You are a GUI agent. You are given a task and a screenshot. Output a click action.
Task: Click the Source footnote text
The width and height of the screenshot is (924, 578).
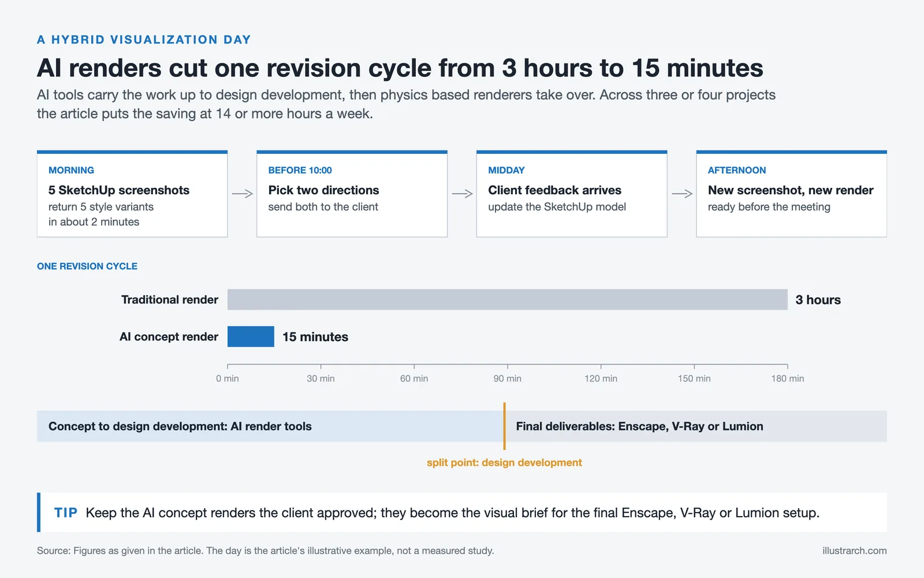pos(266,551)
